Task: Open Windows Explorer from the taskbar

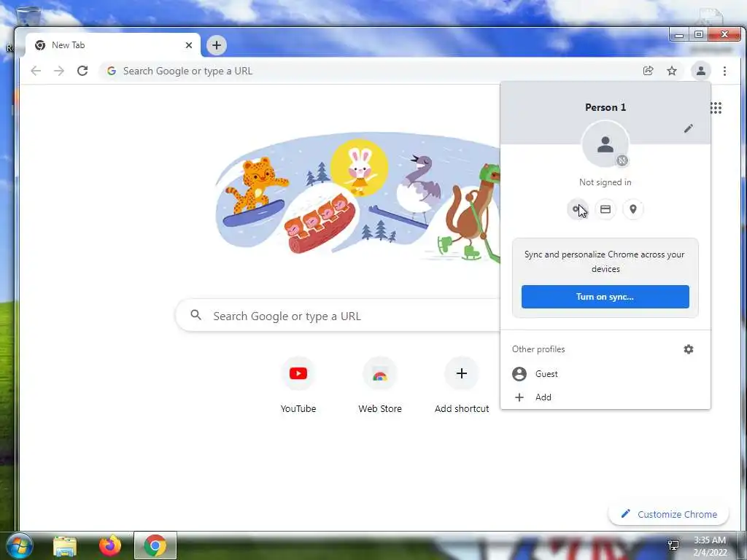Action: tap(65, 545)
